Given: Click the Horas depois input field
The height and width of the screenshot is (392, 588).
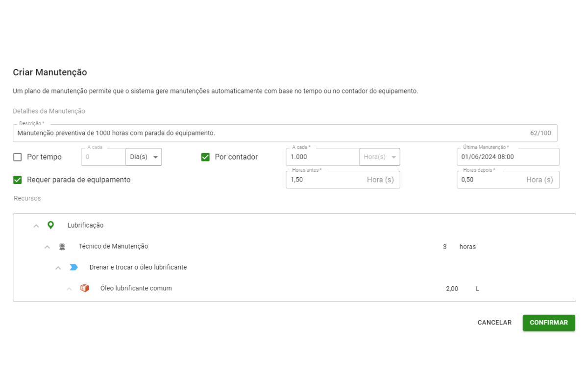Looking at the screenshot, I should pyautogui.click(x=490, y=180).
